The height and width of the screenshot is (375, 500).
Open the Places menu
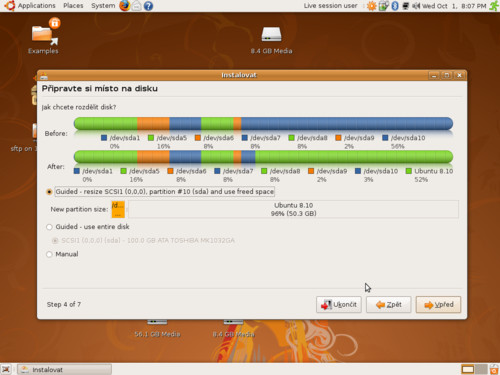tap(73, 6)
